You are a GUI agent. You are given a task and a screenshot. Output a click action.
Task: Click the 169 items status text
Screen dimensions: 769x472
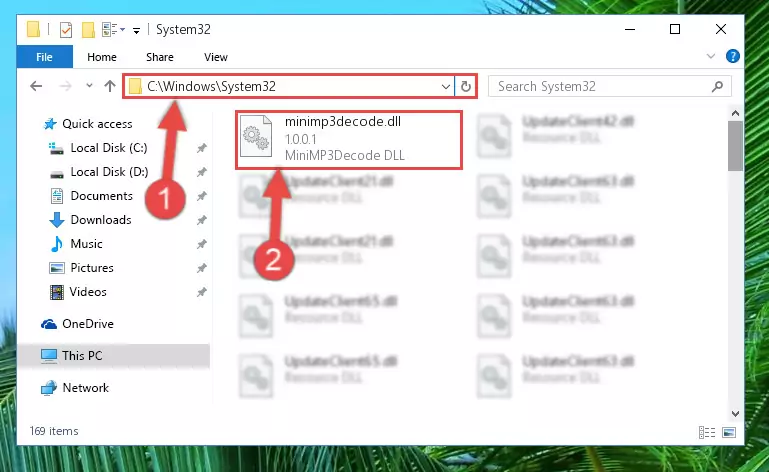click(54, 431)
